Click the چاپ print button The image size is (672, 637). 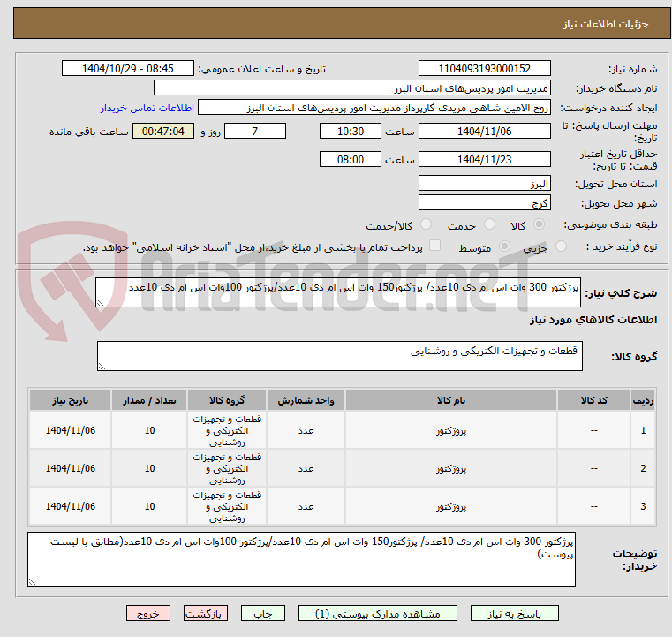(x=263, y=613)
